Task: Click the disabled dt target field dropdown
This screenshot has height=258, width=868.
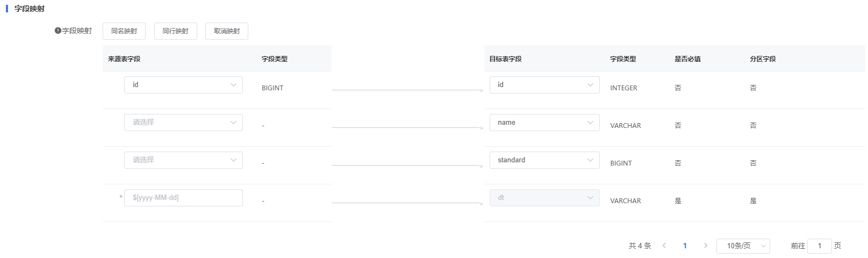Action: tap(544, 198)
